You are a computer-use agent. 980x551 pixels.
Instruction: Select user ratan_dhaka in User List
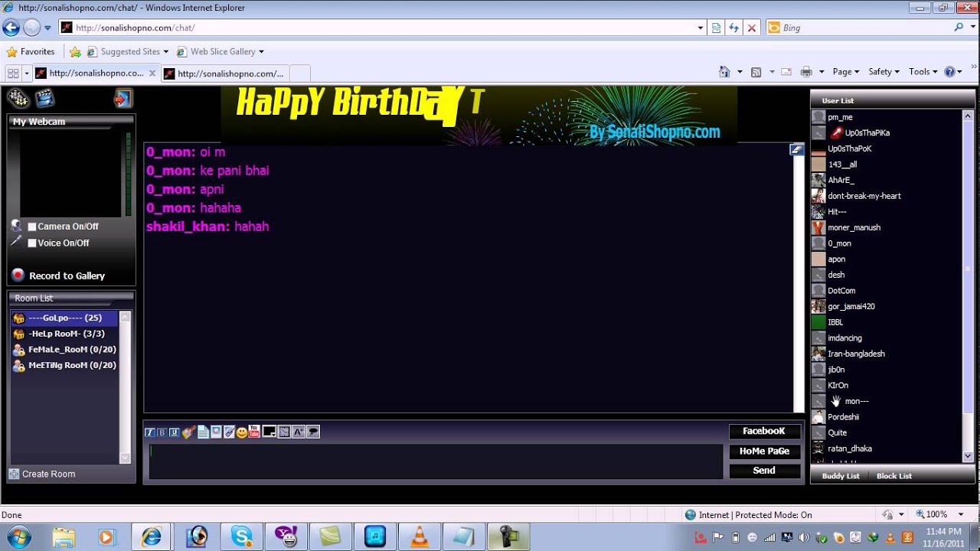click(850, 448)
